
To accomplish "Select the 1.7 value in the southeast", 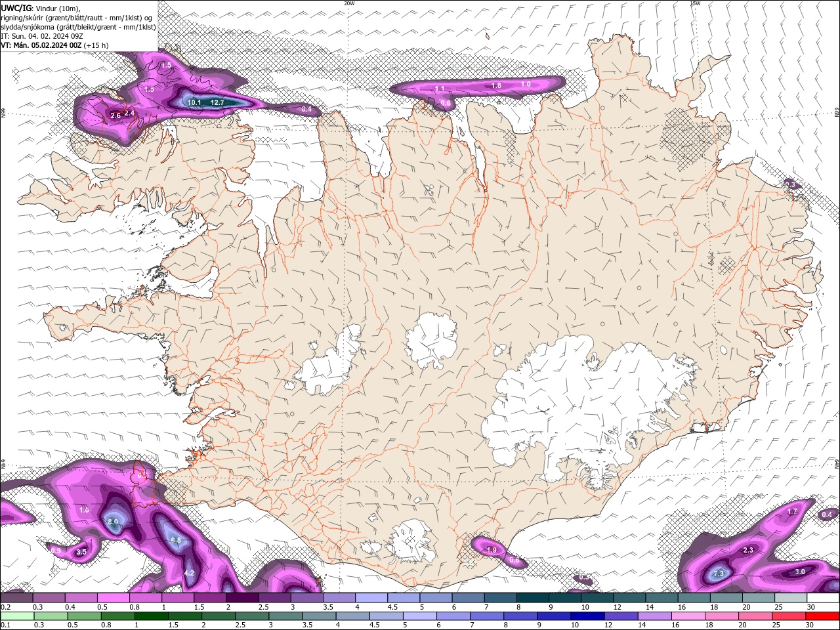I will [792, 511].
